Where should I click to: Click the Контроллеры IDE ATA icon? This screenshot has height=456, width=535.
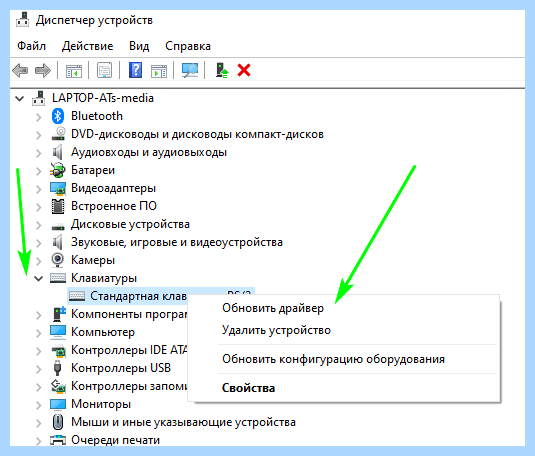[x=58, y=351]
